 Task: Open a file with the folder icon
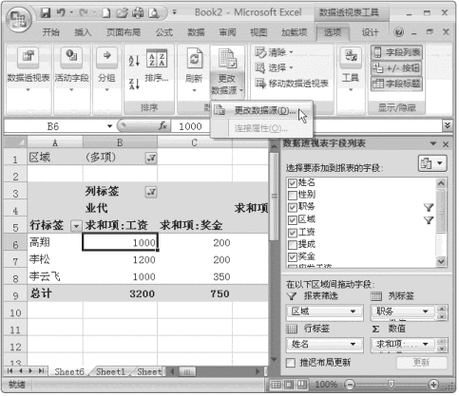[x=122, y=13]
